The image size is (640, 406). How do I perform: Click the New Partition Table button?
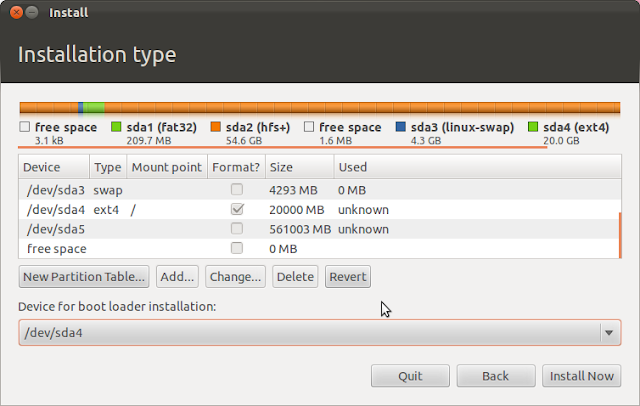pyautogui.click(x=84, y=277)
